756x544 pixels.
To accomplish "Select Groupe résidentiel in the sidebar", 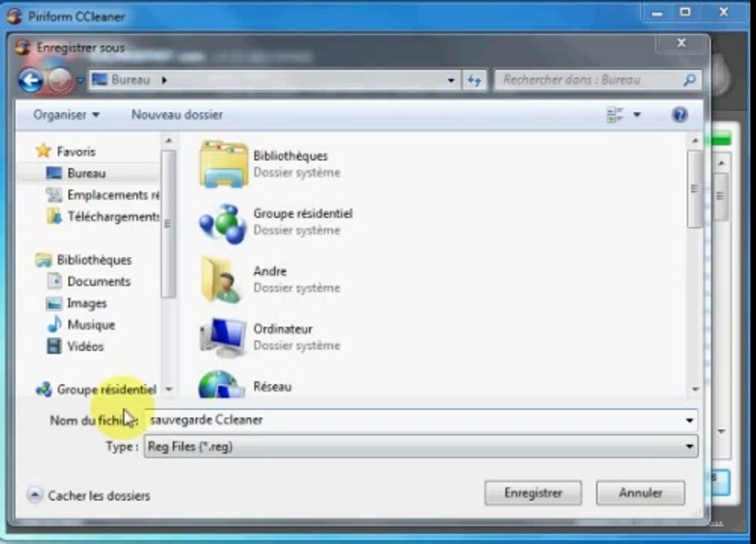I will coord(107,389).
